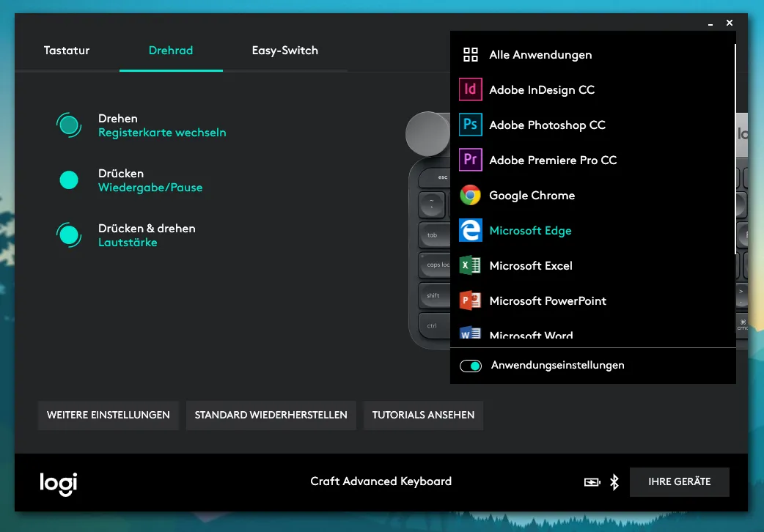Choose Google Chrome text in application list
The height and width of the screenshot is (532, 764).
point(532,196)
